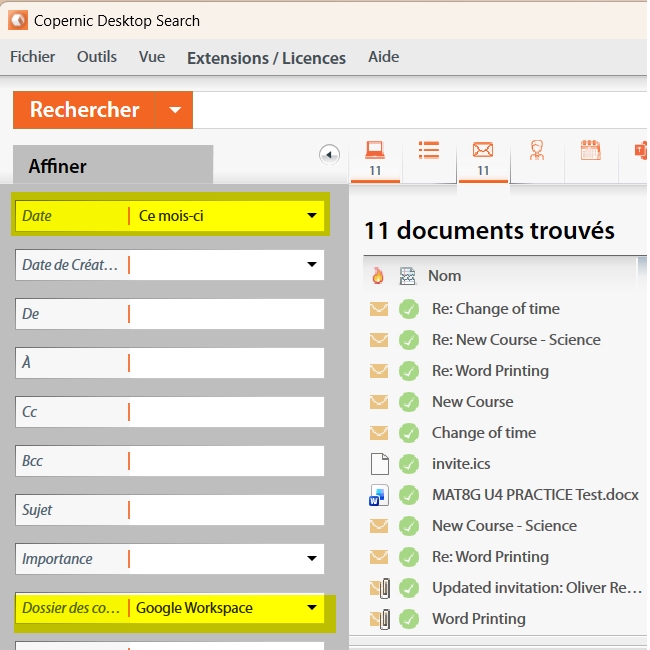This screenshot has height=650, width=650.
Task: Open the Date filter dropdown
Action: [312, 216]
